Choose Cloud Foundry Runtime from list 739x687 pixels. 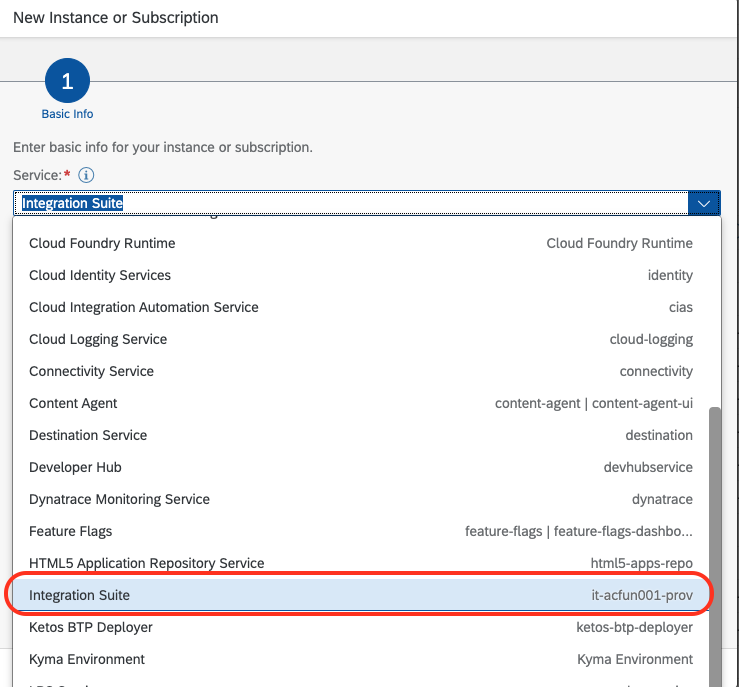(x=361, y=243)
